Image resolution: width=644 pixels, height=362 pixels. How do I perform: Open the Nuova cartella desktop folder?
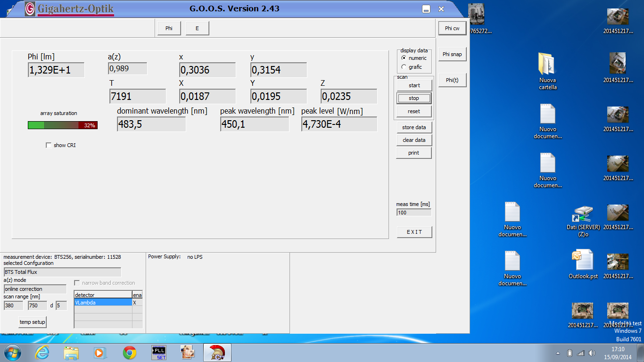pyautogui.click(x=547, y=71)
